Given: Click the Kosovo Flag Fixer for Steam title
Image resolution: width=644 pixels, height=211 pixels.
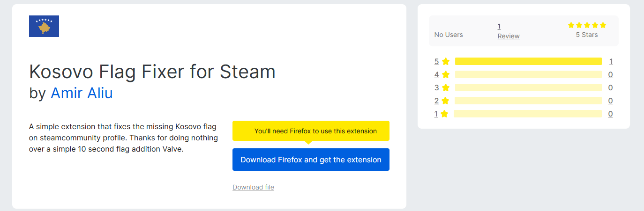Looking at the screenshot, I should click(152, 72).
